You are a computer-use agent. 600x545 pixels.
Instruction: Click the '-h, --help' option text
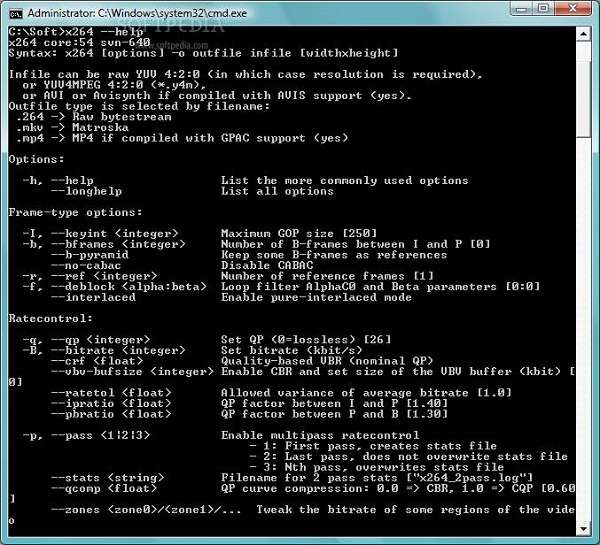[58, 181]
